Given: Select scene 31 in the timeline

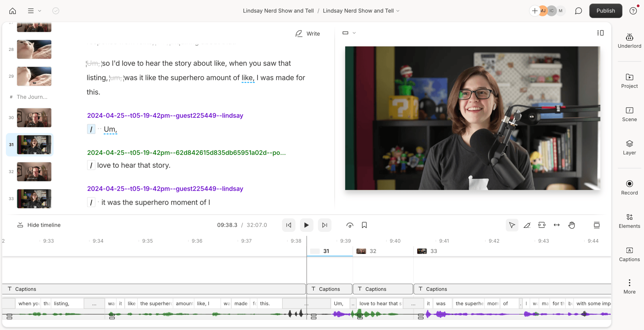Looking at the screenshot, I should [329, 251].
